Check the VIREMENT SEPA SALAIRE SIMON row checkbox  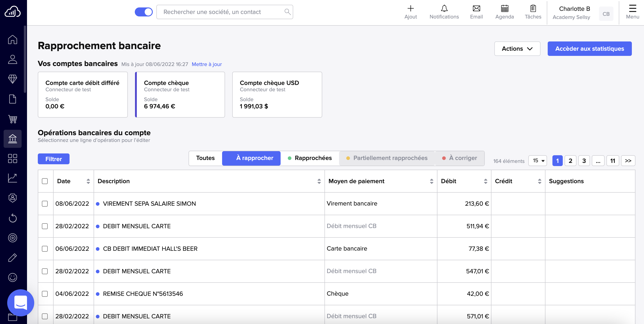point(45,203)
